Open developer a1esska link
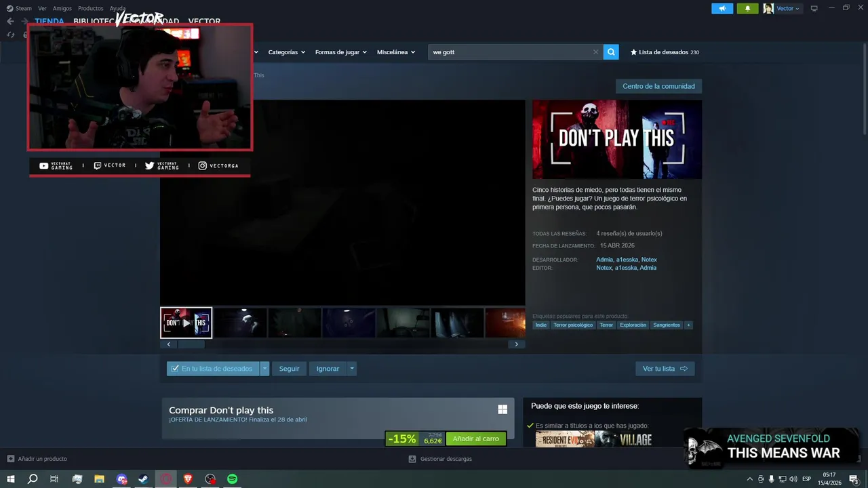Viewport: 868px width, 488px height. coord(627,260)
